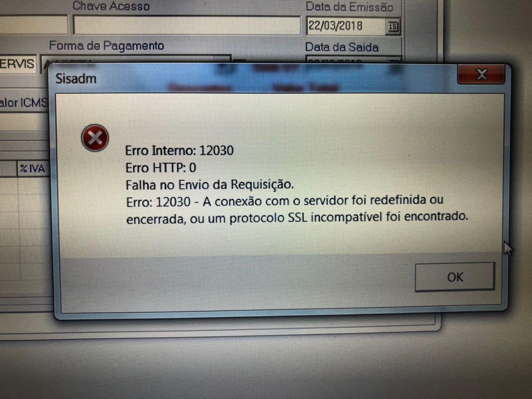The image size is (532, 399).
Task: Close the Sisadm error dialog
Action: 482,75
